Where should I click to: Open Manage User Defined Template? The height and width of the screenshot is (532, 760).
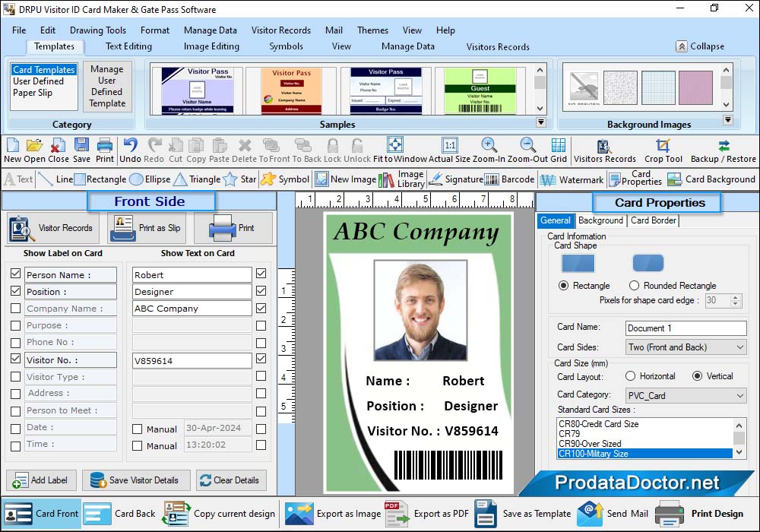coord(107,86)
